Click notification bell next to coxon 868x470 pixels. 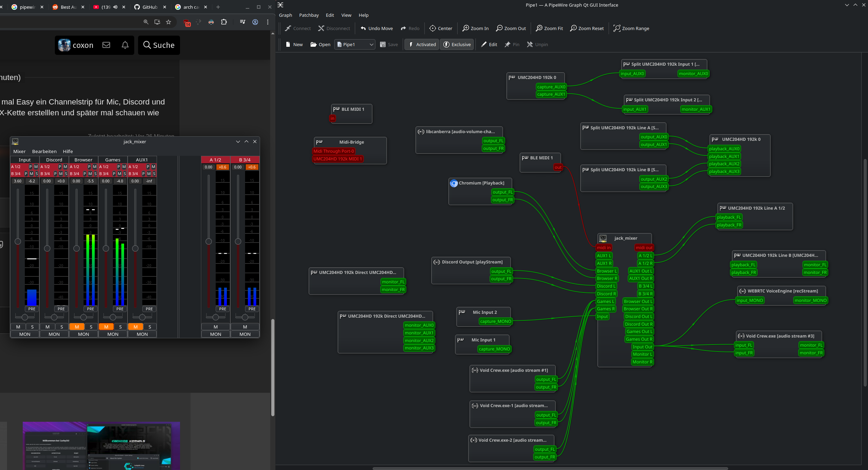coord(125,45)
